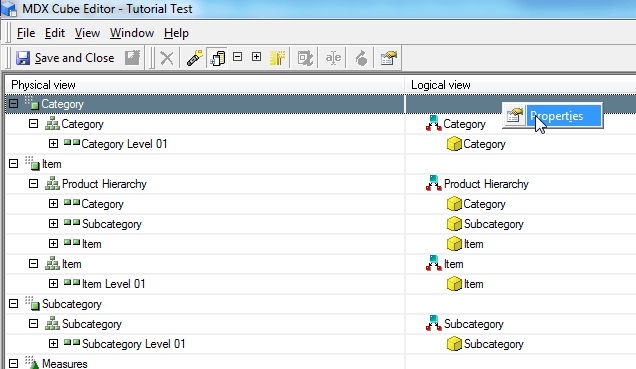Viewport: 636px width, 369px height.
Task: Click the Measures dimension icon
Action: point(32,363)
